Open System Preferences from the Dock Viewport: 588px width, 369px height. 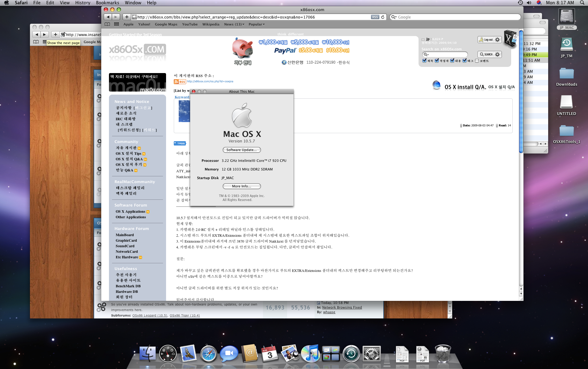(372, 354)
